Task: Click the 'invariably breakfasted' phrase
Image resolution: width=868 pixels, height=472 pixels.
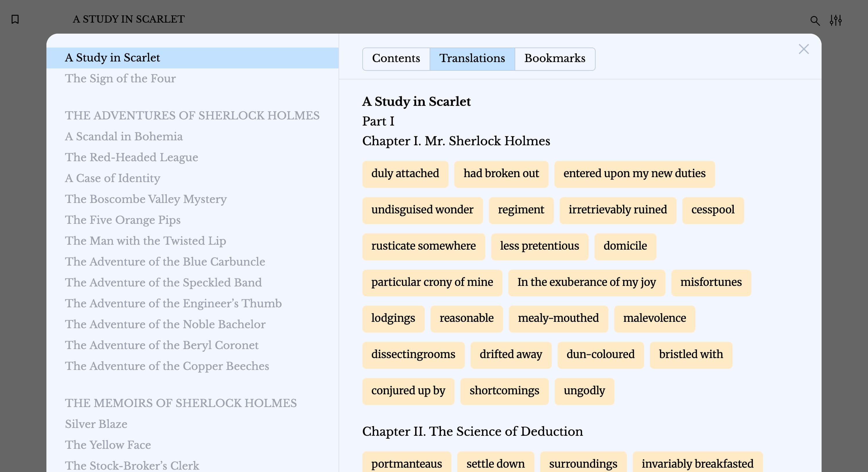Action: (697, 464)
